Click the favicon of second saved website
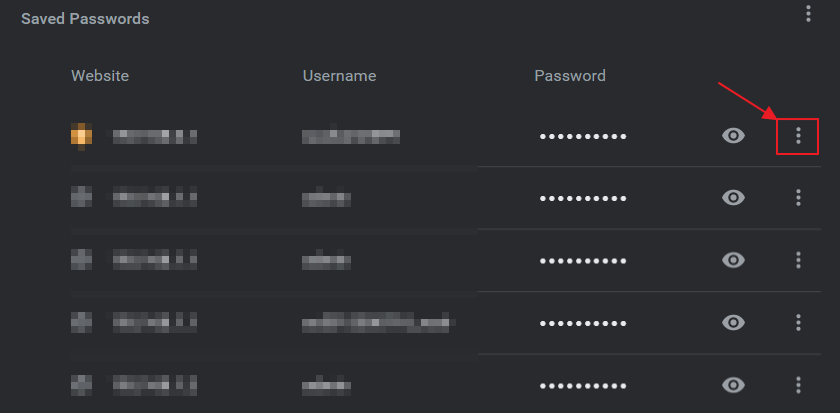840x413 pixels. [81, 197]
